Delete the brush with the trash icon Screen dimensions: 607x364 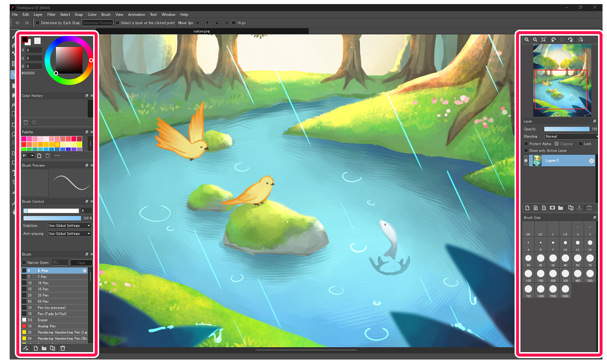[x=63, y=348]
